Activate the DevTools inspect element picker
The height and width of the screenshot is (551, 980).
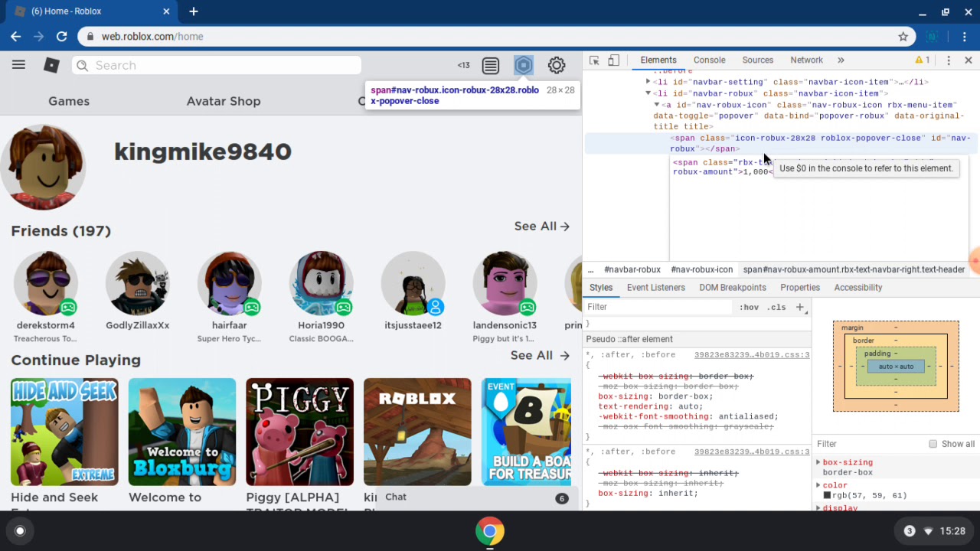(594, 60)
